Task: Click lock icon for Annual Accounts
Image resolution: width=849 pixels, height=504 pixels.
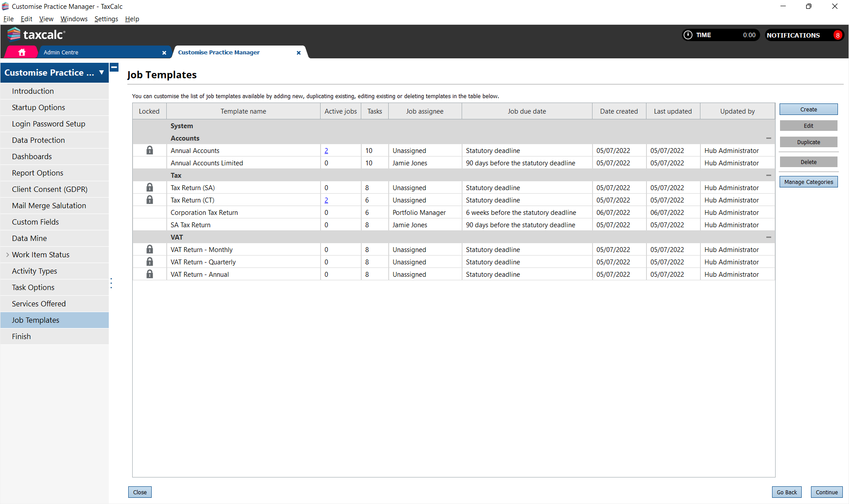Action: pos(149,150)
